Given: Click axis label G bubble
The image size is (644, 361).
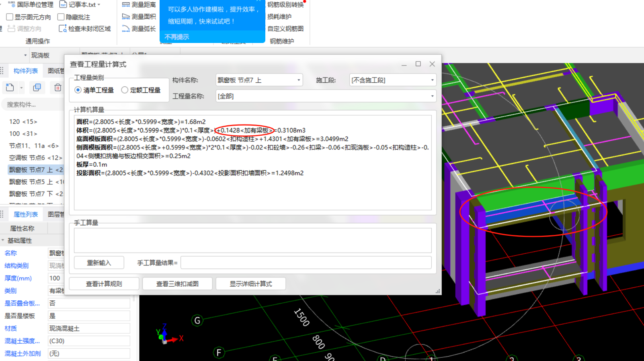Looking at the screenshot, I should point(197,320).
